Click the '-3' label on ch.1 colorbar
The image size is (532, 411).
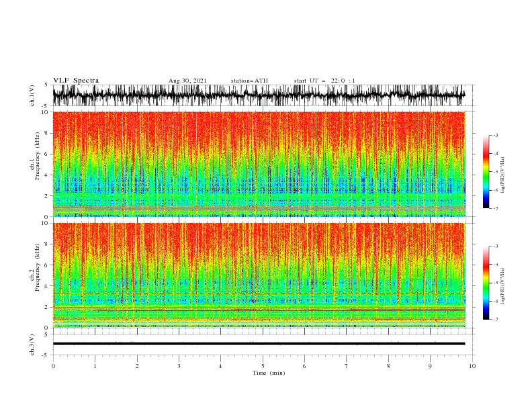[x=496, y=135]
